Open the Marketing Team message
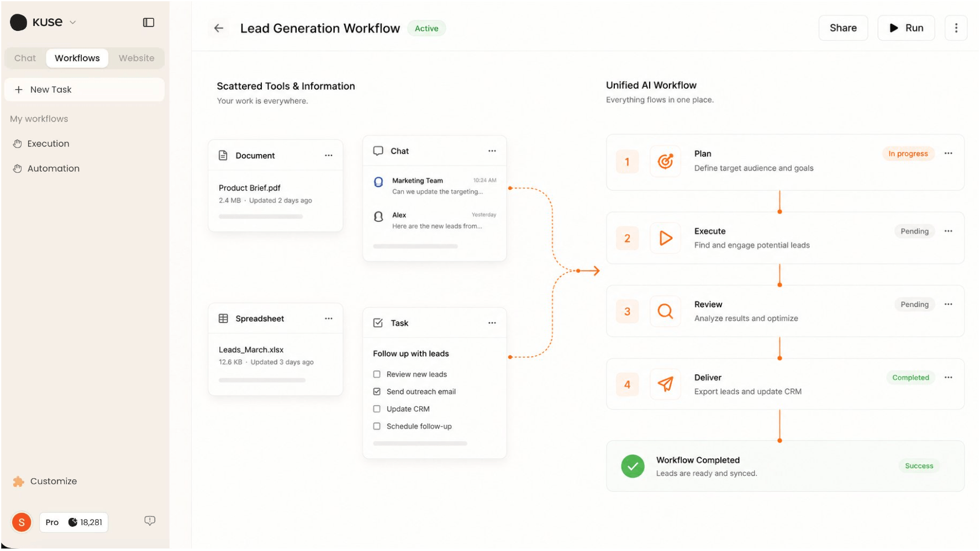Screen dimensions: 980x551 (x=435, y=186)
